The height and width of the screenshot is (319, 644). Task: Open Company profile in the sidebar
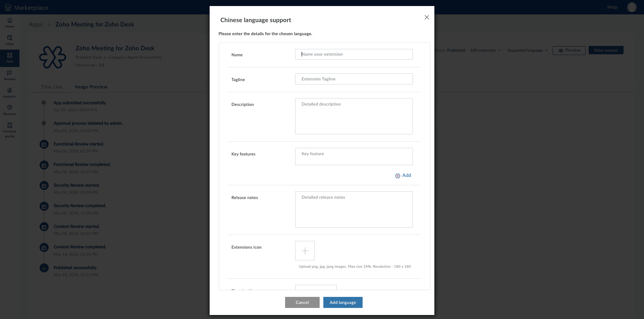coord(10,130)
